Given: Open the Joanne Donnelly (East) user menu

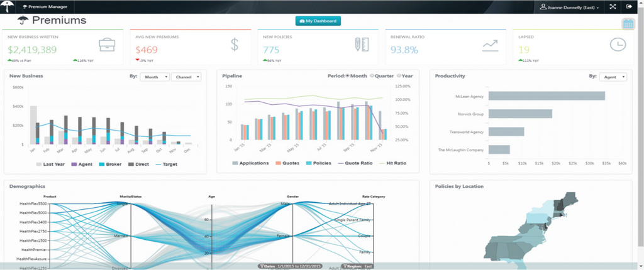Looking at the screenshot, I should [x=570, y=7].
